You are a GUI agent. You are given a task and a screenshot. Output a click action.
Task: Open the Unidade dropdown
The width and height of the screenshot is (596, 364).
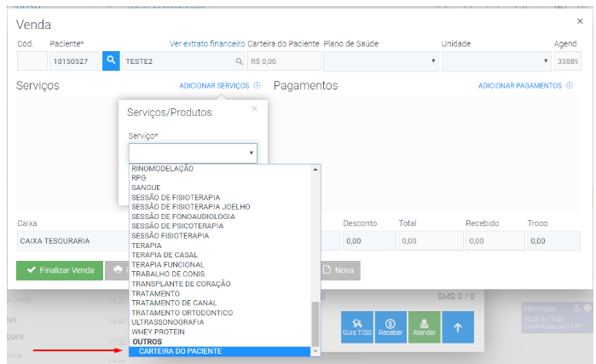click(x=496, y=61)
